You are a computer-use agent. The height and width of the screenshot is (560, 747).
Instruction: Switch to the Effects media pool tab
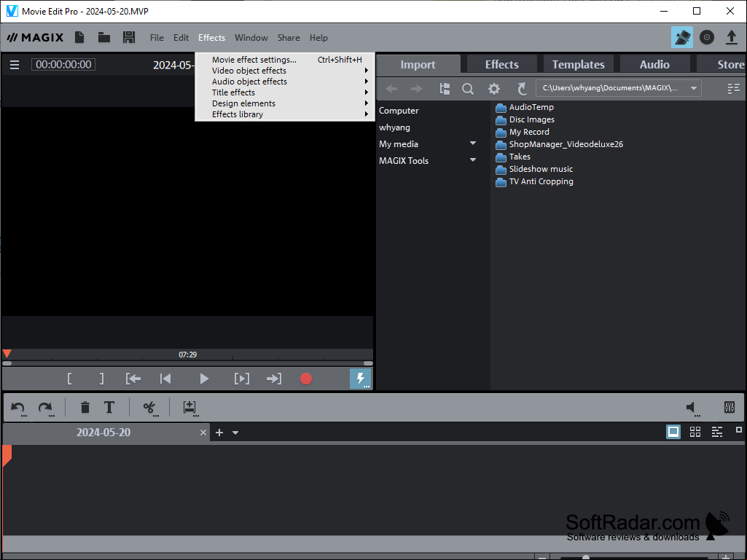coord(501,64)
